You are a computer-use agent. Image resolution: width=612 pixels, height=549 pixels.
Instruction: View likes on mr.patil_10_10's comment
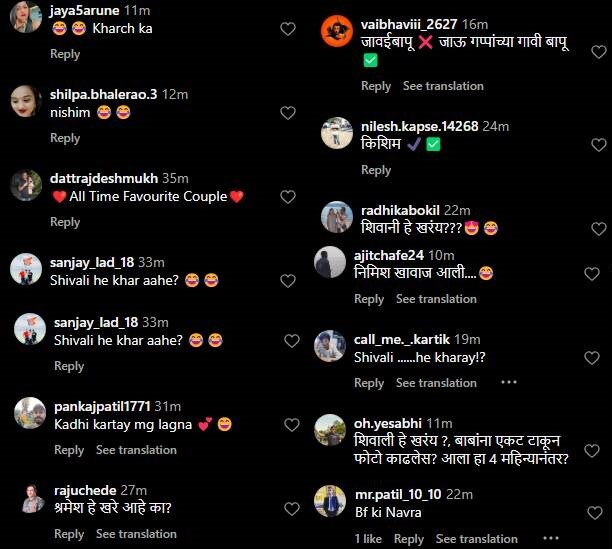[x=368, y=539]
